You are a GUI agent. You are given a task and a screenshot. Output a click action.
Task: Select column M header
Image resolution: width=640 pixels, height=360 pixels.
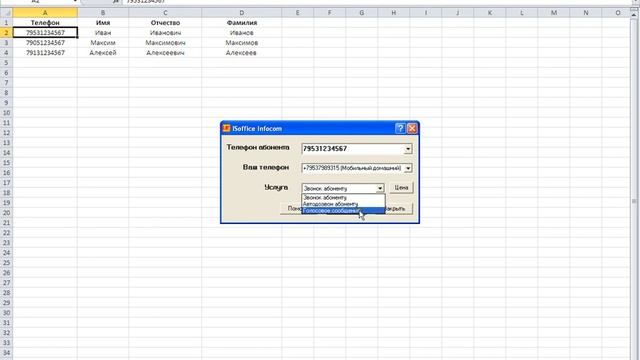tap(553, 13)
